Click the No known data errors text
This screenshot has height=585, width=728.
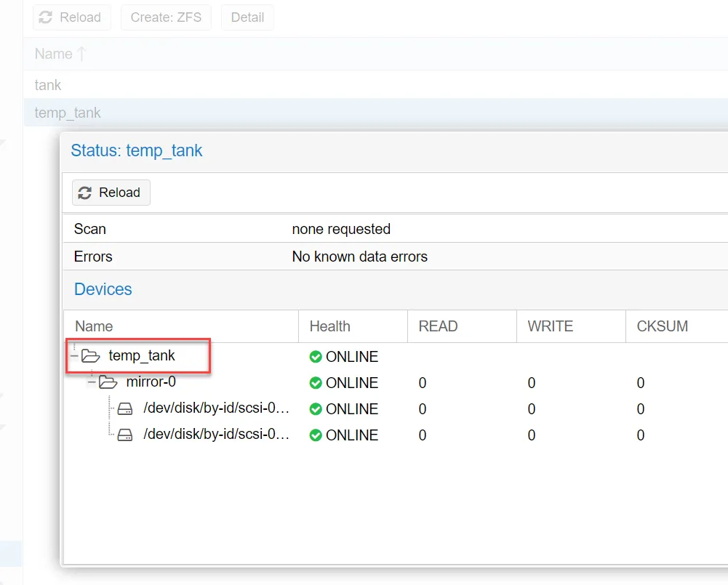(x=360, y=257)
